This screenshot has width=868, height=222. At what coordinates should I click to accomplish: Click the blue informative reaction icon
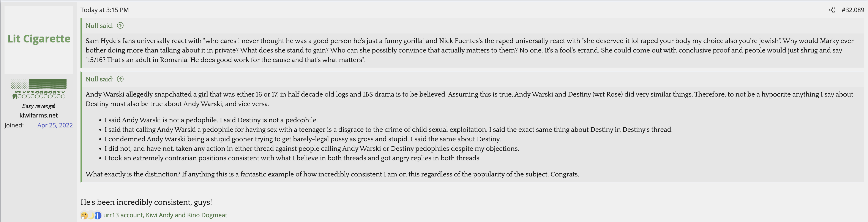pos(98,215)
